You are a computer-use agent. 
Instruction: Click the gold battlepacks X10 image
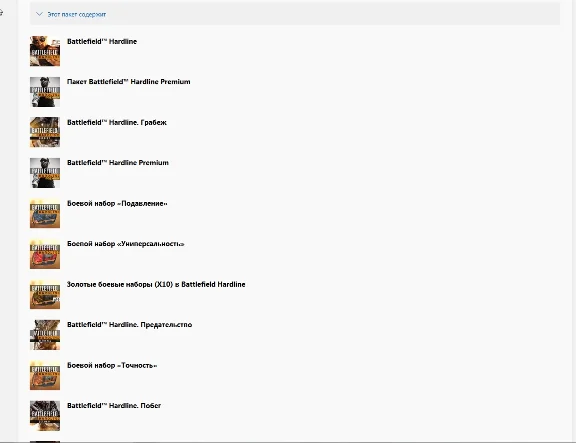(x=45, y=294)
